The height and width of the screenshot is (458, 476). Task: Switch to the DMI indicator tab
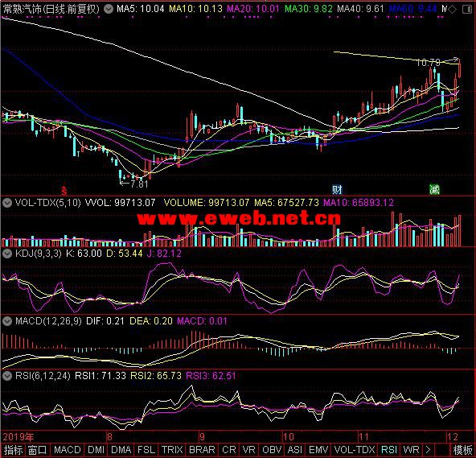tap(96, 450)
